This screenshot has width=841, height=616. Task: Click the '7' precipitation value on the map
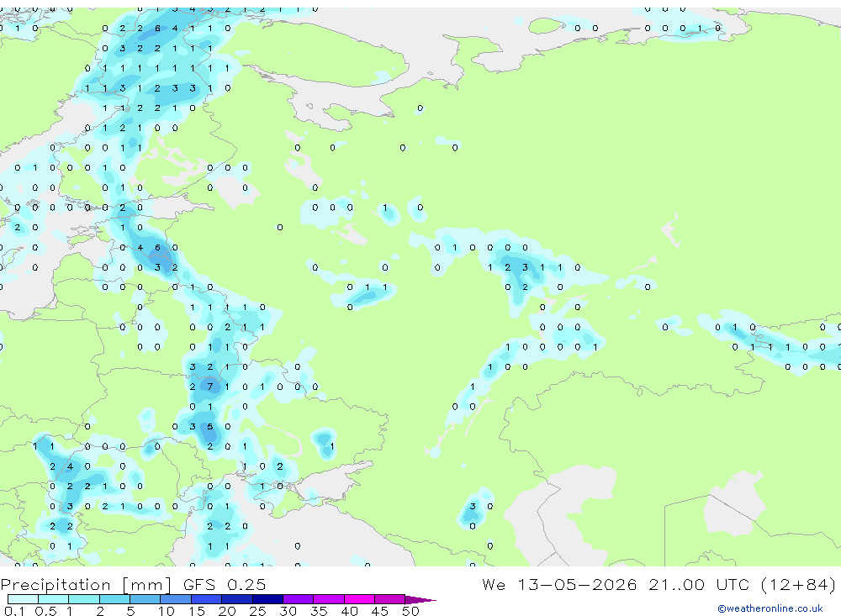click(209, 387)
